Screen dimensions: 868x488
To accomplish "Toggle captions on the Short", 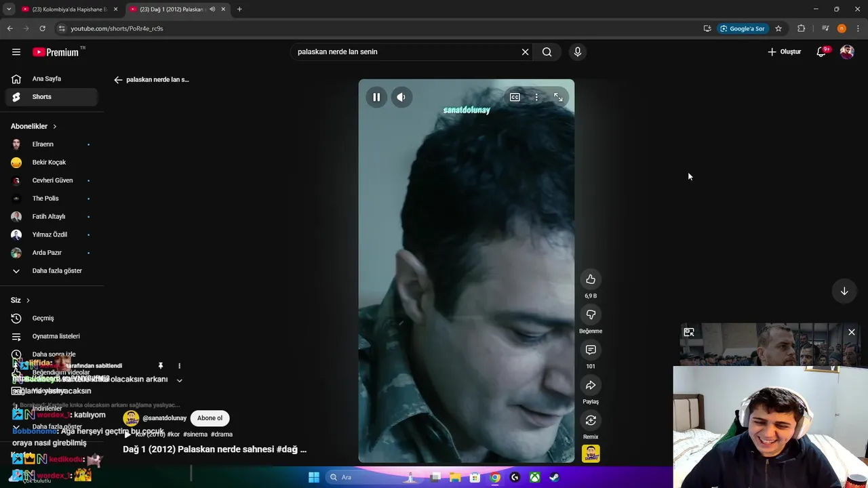I will coord(515,97).
